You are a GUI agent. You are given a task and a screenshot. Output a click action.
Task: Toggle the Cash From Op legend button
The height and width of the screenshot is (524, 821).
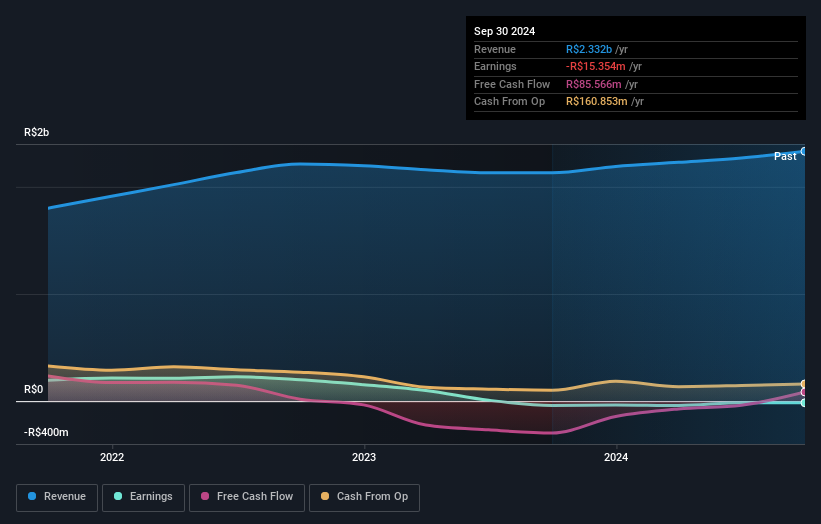[x=364, y=497]
